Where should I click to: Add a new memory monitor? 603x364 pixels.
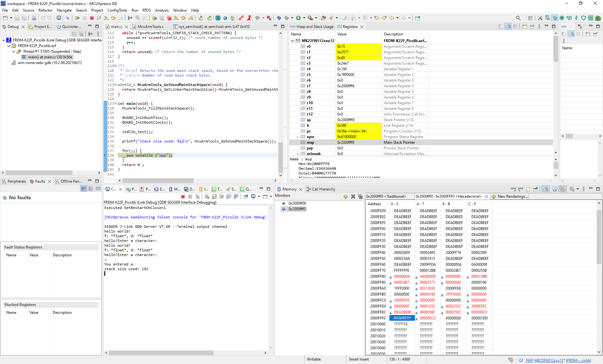click(345, 197)
